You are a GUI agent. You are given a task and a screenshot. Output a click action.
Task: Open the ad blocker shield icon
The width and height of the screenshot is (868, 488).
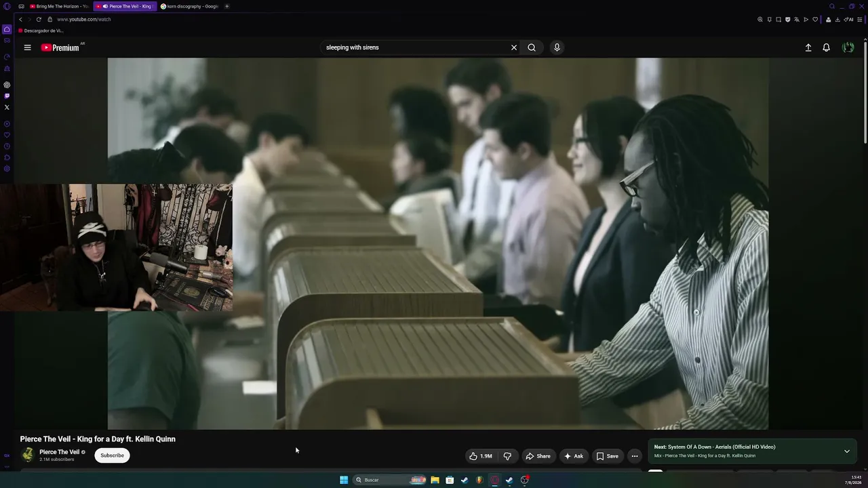[x=787, y=20]
